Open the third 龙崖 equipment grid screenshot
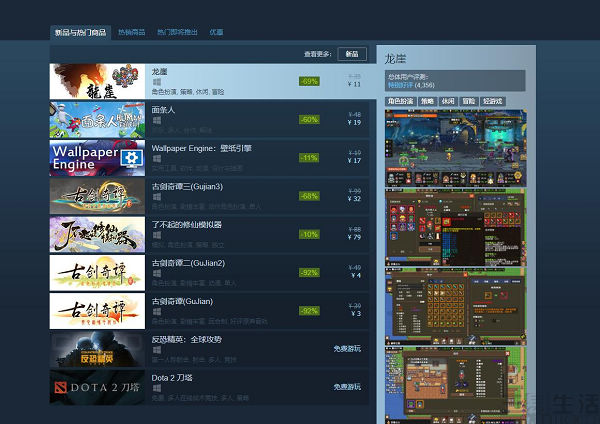The image size is (600, 424). (x=455, y=307)
